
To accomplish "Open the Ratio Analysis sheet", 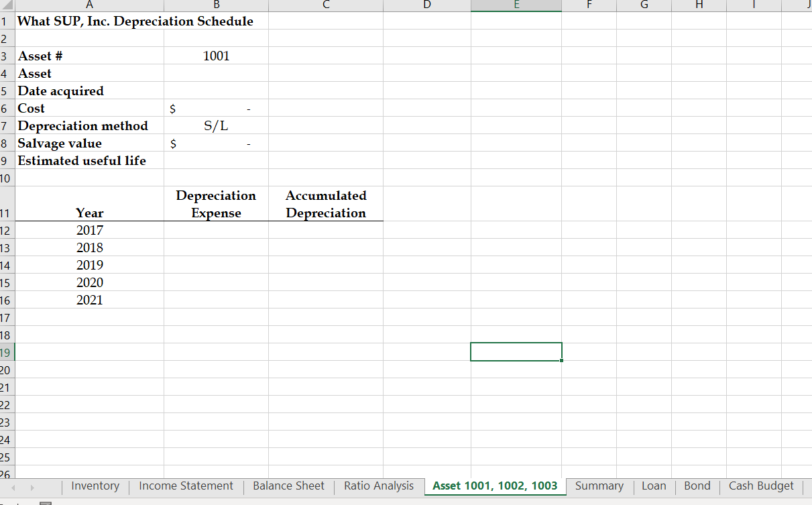I will [378, 486].
